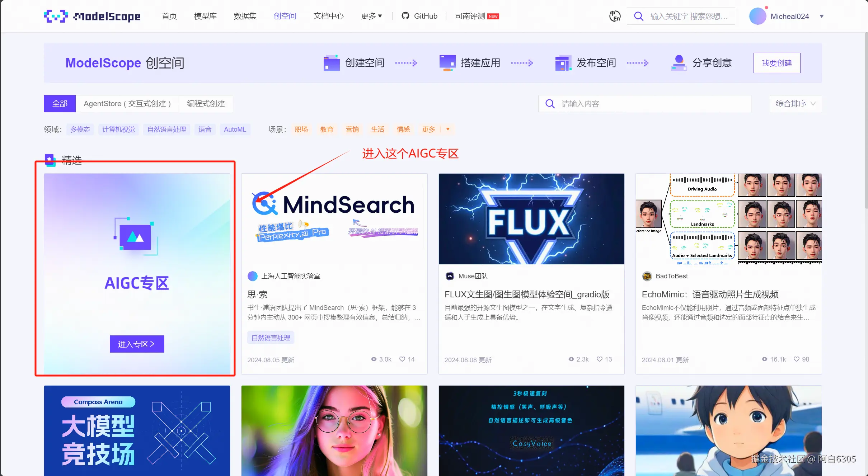The height and width of the screenshot is (476, 868).
Task: Click the 创建空间 step icon
Action: (331, 63)
